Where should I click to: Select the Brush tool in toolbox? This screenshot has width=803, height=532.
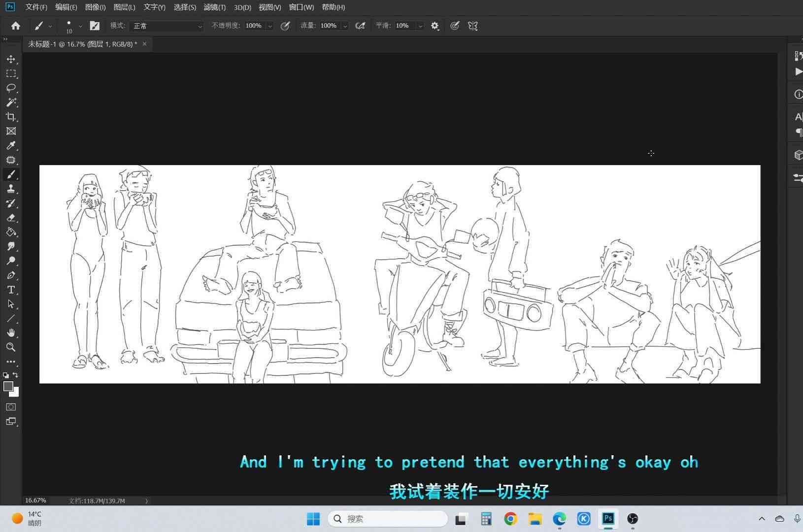point(11,174)
